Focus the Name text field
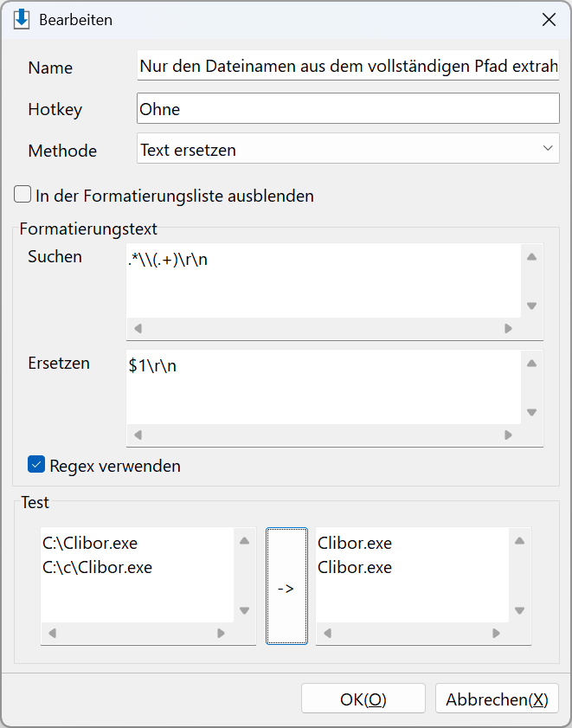Image resolution: width=572 pixels, height=728 pixels. click(348, 66)
